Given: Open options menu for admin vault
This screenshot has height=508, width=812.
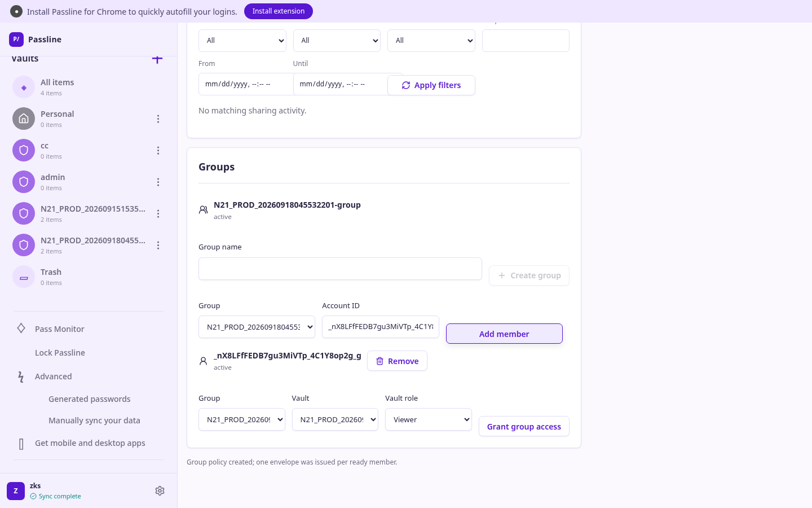Looking at the screenshot, I should tap(158, 182).
